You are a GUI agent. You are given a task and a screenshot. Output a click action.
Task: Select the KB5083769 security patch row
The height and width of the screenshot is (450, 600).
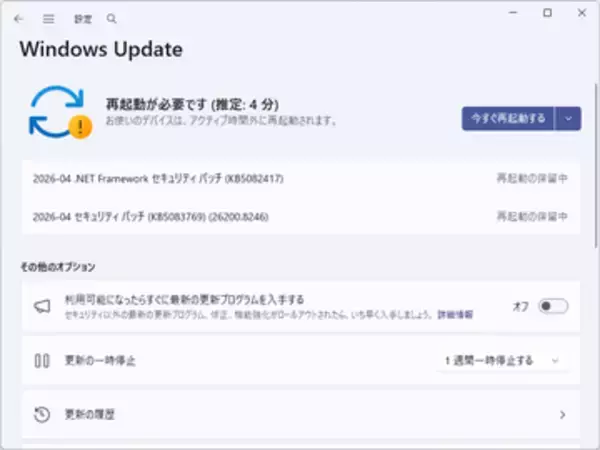301,217
